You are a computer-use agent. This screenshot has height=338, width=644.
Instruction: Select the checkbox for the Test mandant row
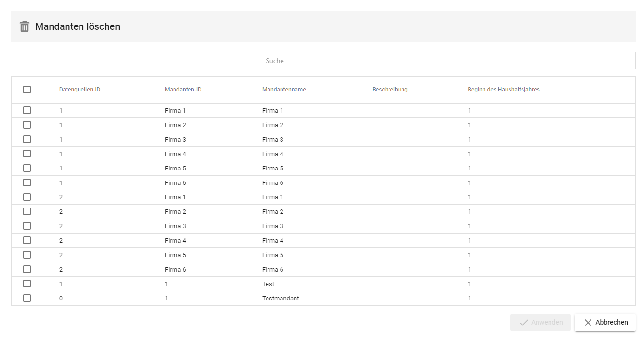pos(27,284)
